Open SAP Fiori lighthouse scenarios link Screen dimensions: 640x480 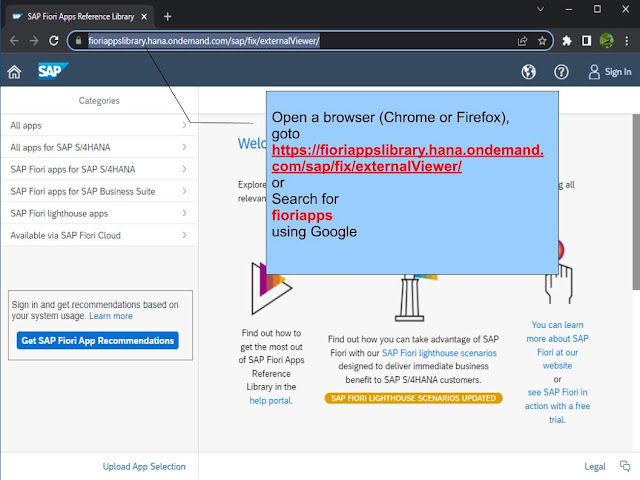pyautogui.click(x=439, y=353)
